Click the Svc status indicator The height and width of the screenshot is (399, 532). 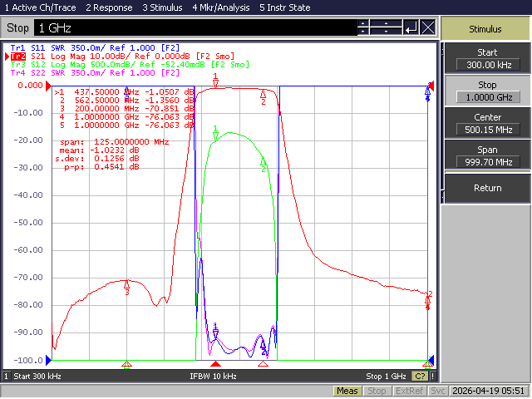pos(438,392)
